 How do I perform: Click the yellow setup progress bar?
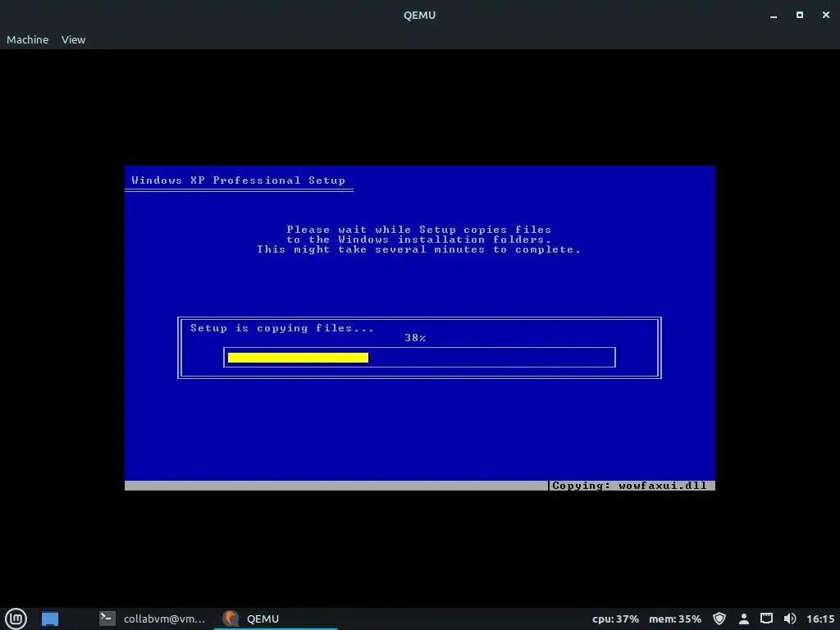(298, 358)
